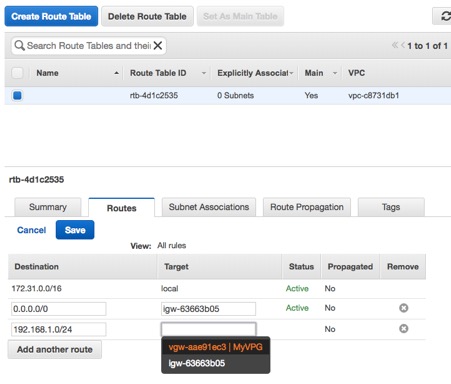Click Active status of the 0.0.0.0/0 route
The height and width of the screenshot is (384, 451).
coord(297,308)
